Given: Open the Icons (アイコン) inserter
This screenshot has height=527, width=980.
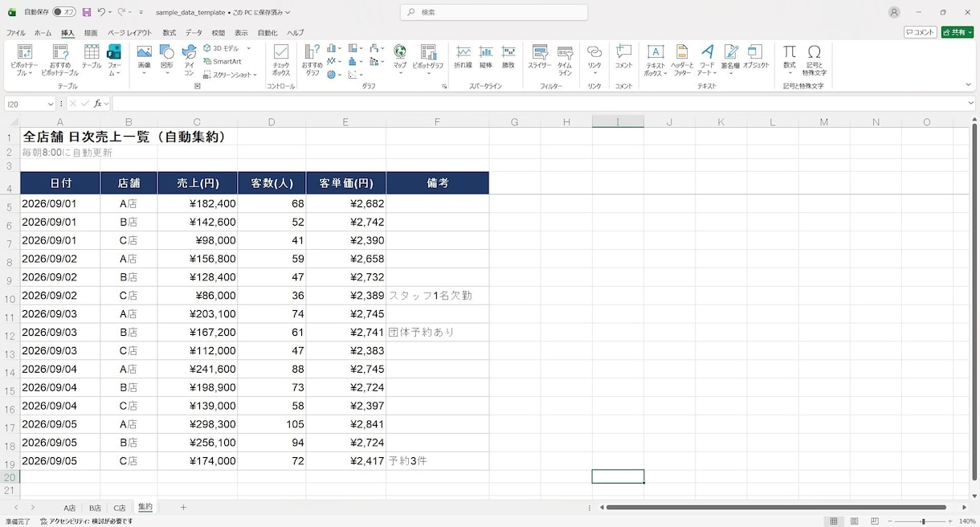Looking at the screenshot, I should (189, 60).
